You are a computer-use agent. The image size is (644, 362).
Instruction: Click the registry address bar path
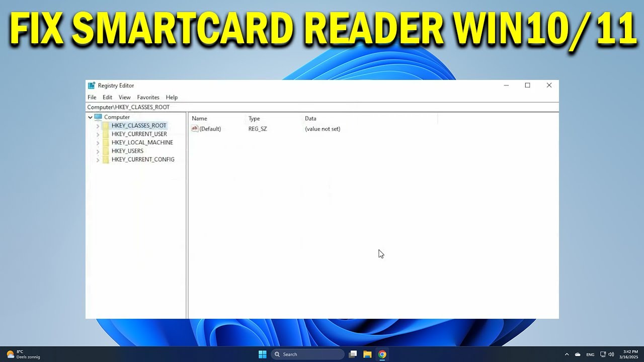(322, 107)
